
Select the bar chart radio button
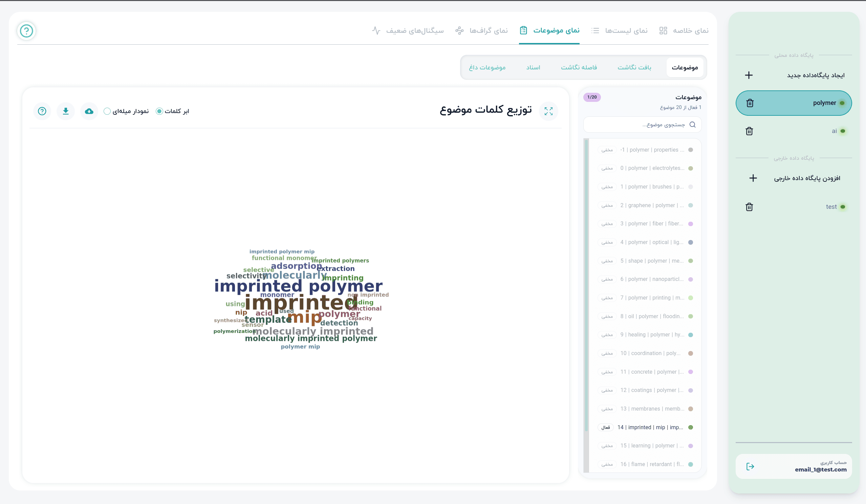(x=107, y=111)
